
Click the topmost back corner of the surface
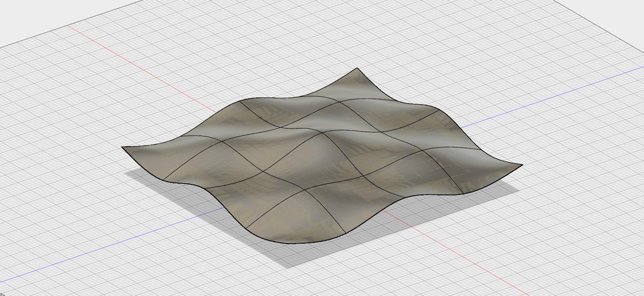click(x=357, y=68)
